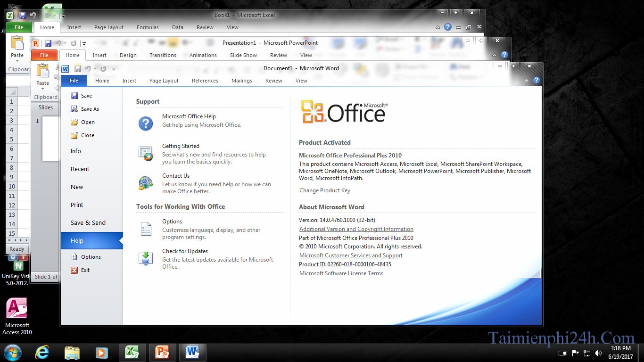Click Redo in Word quick access toolbar

103,69
